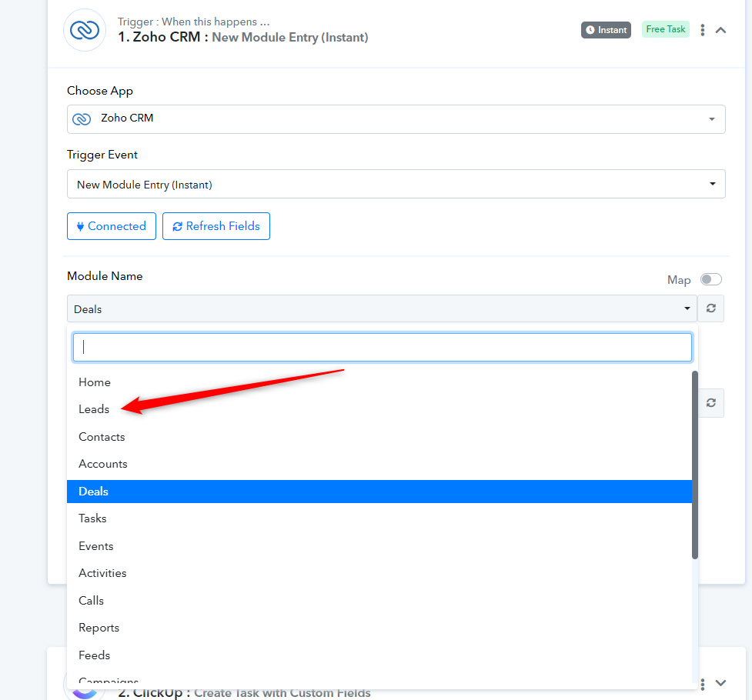Select Feeds from the module list

click(x=379, y=655)
